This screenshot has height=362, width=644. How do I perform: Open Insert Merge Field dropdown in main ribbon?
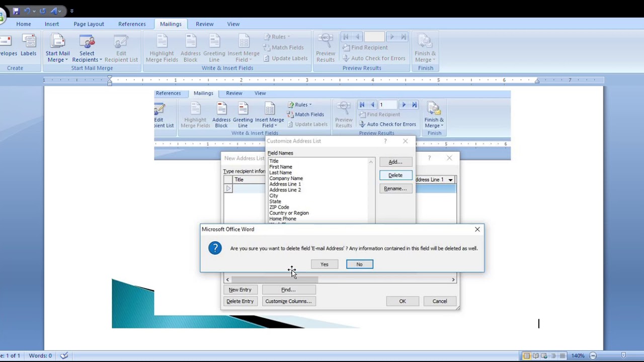click(x=244, y=48)
